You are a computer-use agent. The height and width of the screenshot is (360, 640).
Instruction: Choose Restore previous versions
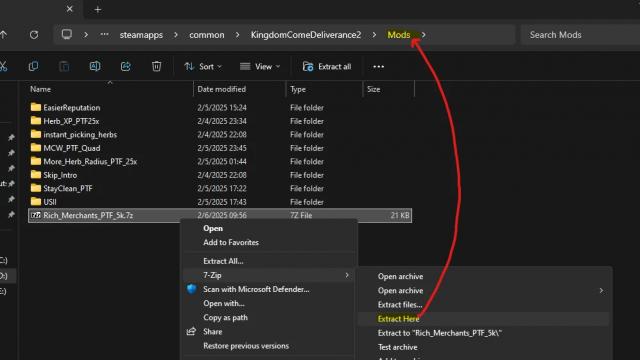point(246,346)
